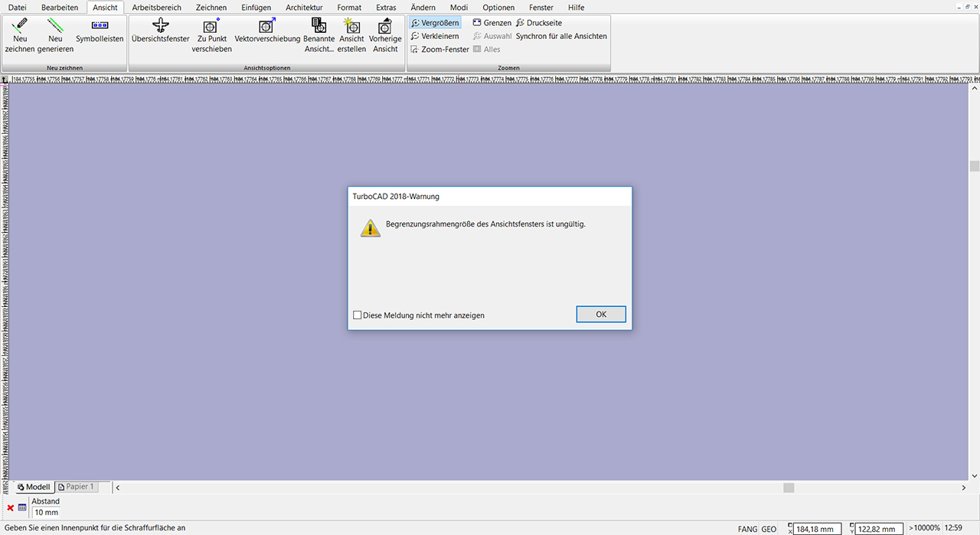Open the Fenster tab
Screen dimensions: 980x535
pyautogui.click(x=541, y=8)
